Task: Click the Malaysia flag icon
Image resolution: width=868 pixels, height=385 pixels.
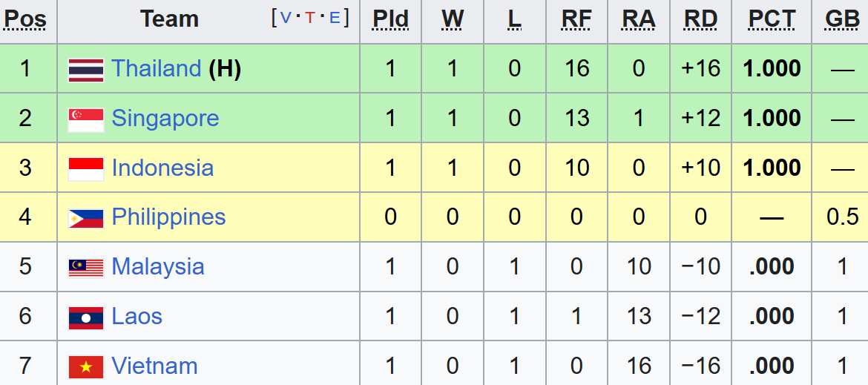Action: (x=86, y=267)
